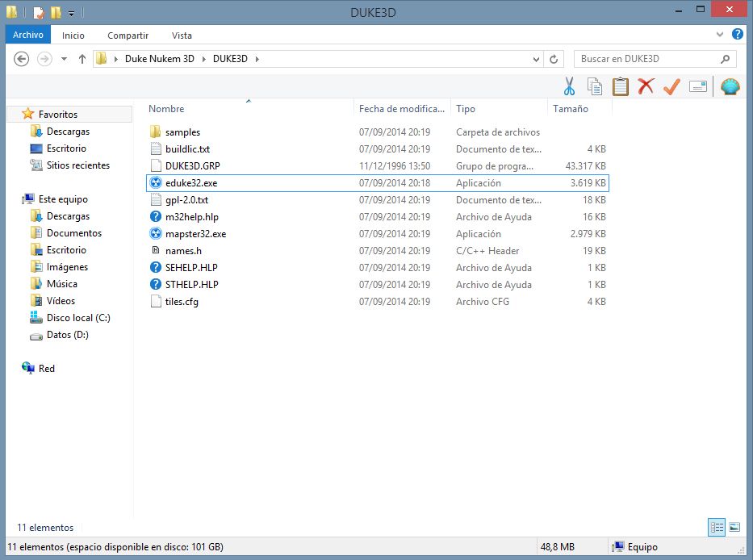Switch to the large icons view button
This screenshot has width=753, height=560.
tap(734, 528)
